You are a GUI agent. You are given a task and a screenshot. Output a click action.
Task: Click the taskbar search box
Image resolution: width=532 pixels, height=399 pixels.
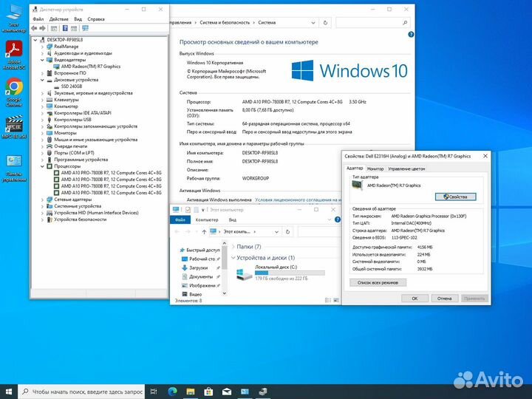(81, 392)
